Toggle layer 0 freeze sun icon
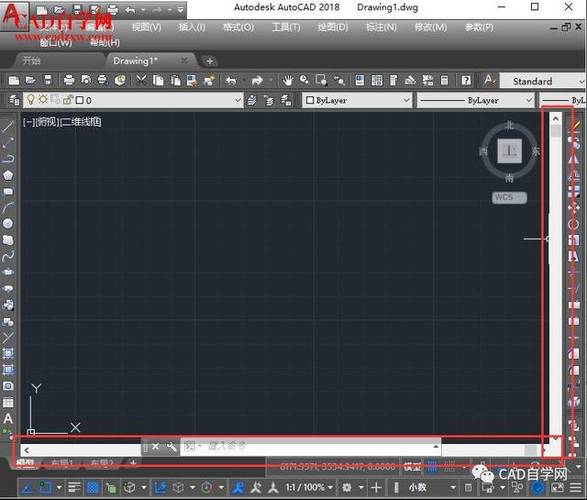The image size is (587, 500). (x=43, y=100)
